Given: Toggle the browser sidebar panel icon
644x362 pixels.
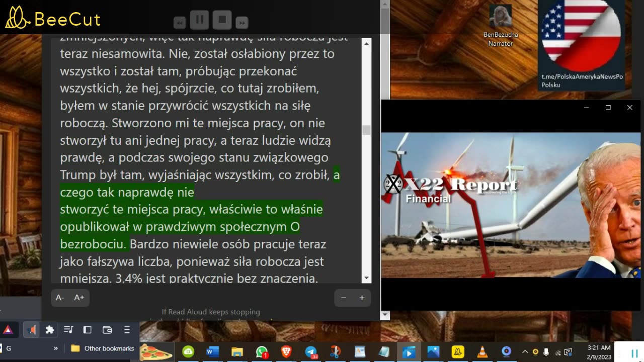Looking at the screenshot, I should (x=88, y=330).
